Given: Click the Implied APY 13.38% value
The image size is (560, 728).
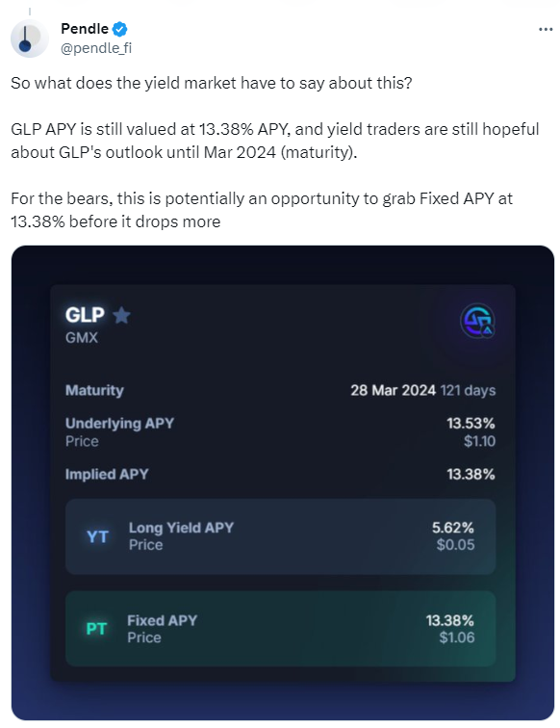Looking at the screenshot, I should [x=471, y=474].
